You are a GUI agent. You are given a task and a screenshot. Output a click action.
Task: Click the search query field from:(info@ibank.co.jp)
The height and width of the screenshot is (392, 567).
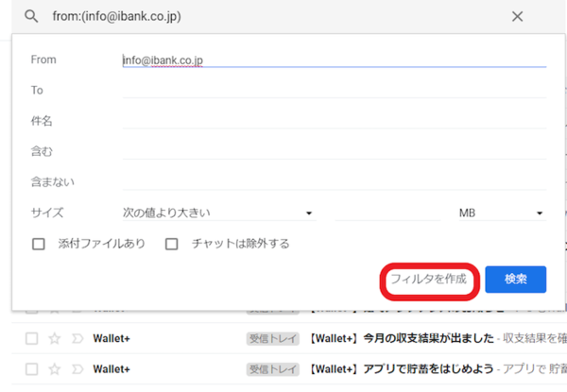(x=116, y=16)
